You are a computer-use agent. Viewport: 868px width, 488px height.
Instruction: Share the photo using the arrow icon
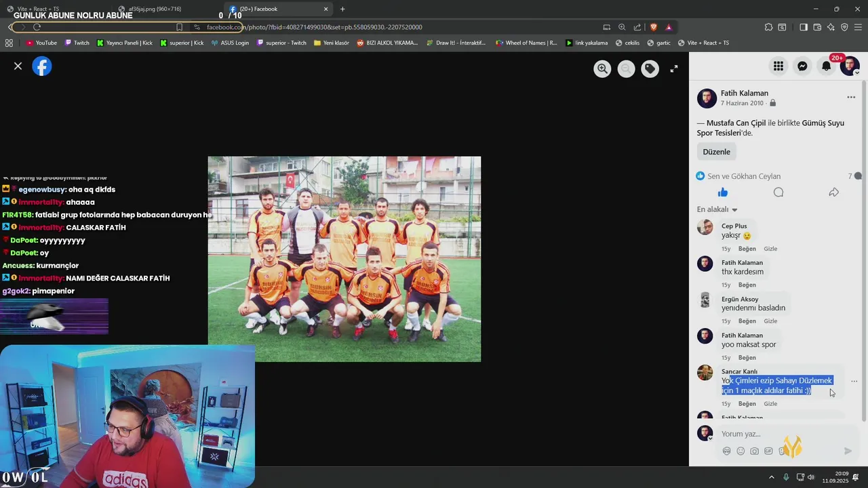coord(833,192)
